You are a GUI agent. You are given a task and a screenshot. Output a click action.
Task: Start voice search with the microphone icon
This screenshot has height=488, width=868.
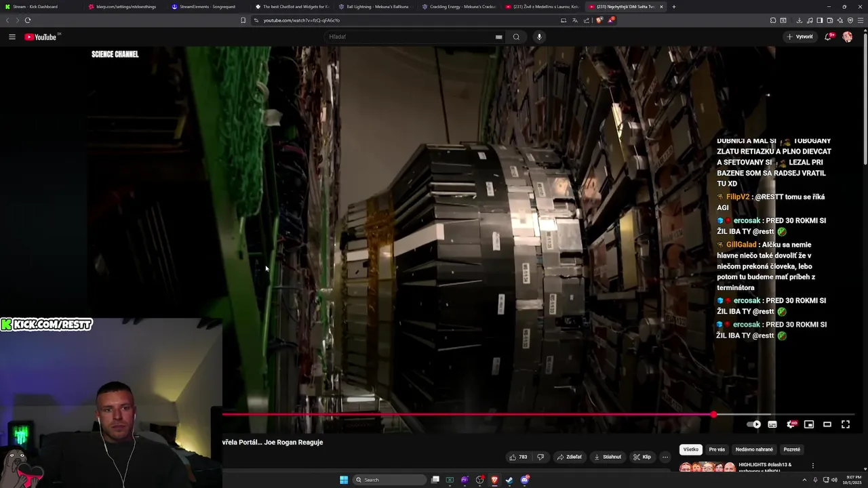(539, 37)
